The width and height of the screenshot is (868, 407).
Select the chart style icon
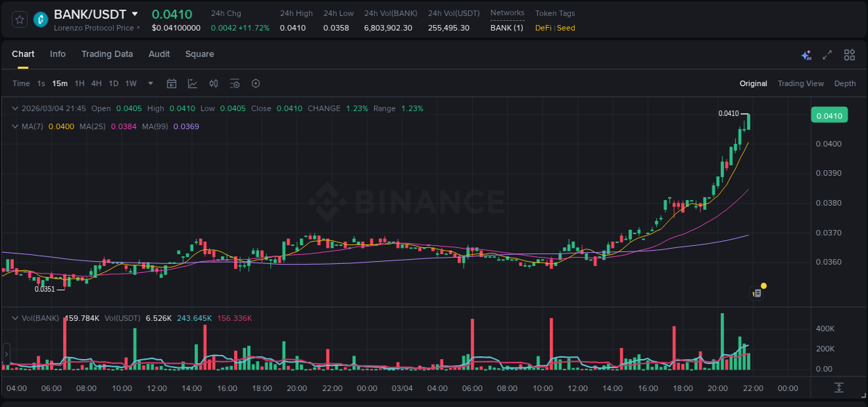tap(192, 83)
